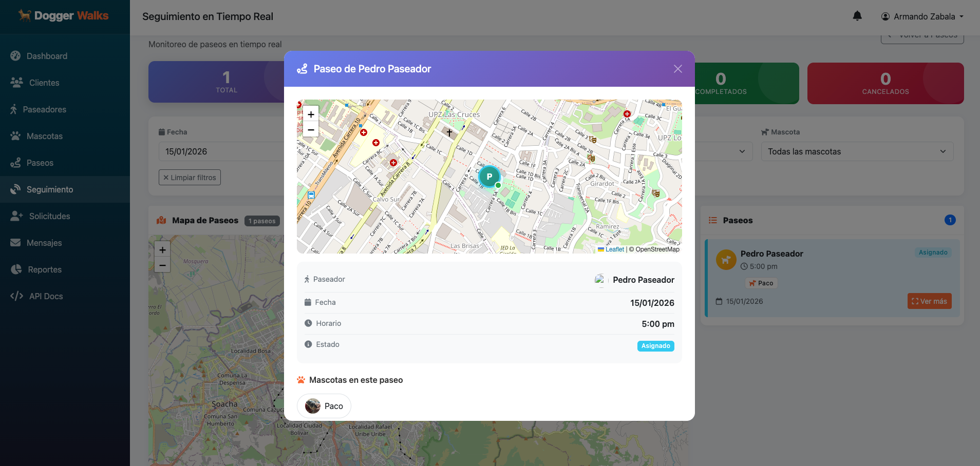Expand the Armando Zabala user menu
Screen dimensions: 980x466
click(x=921, y=16)
